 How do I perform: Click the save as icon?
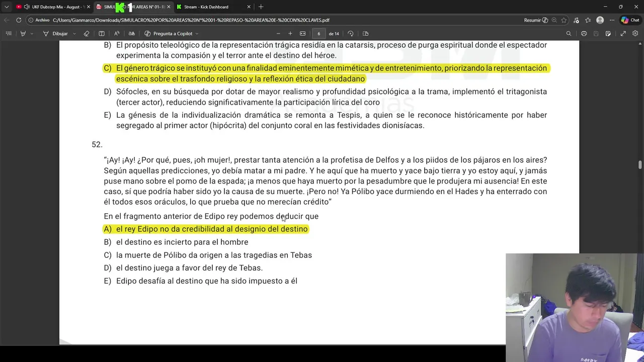(x=608, y=34)
